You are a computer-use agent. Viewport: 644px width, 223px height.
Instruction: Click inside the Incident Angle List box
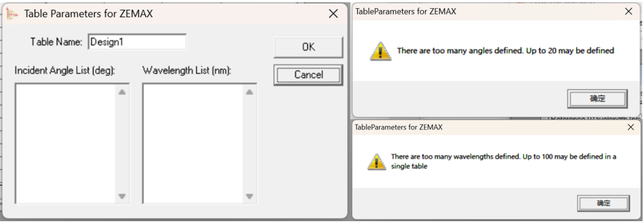(x=66, y=143)
